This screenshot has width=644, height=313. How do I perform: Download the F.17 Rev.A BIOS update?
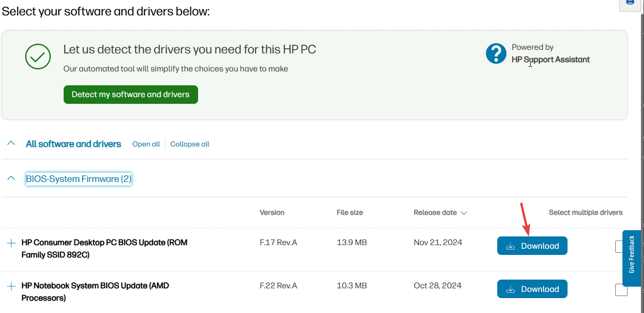pyautogui.click(x=532, y=246)
